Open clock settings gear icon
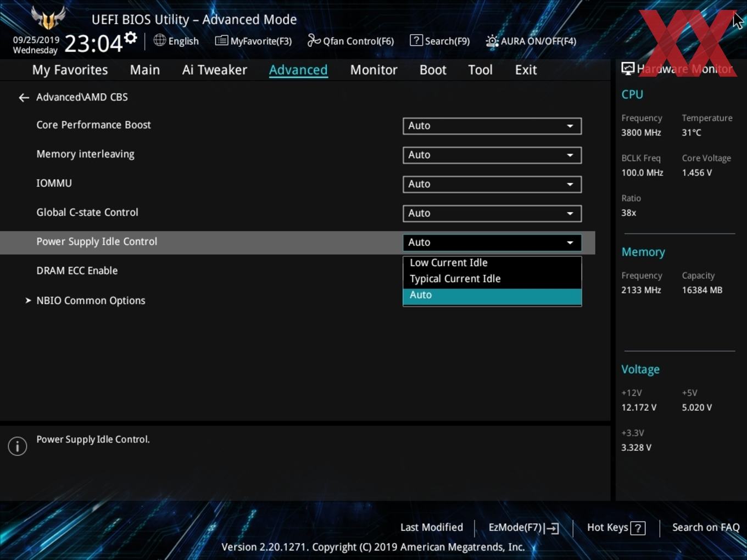This screenshot has height=560, width=747. point(131,38)
